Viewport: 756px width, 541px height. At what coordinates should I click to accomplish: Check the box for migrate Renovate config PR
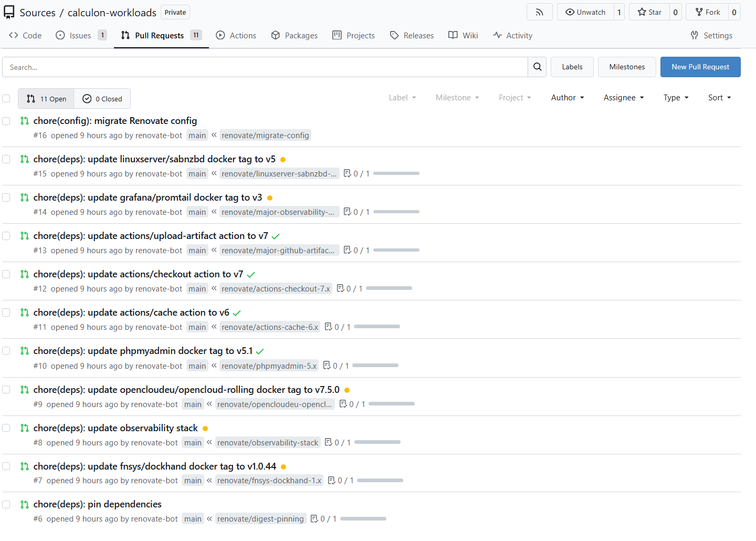click(x=6, y=121)
